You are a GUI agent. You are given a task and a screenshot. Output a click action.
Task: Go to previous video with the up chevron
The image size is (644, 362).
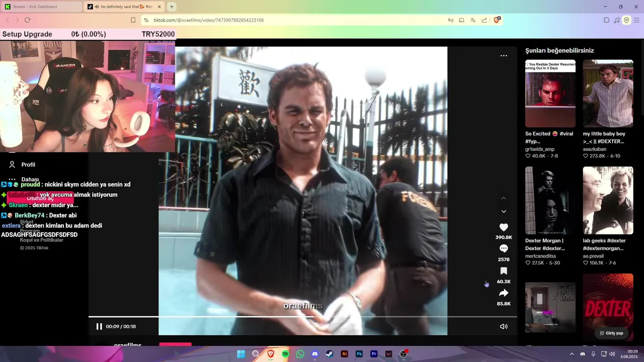(504, 199)
